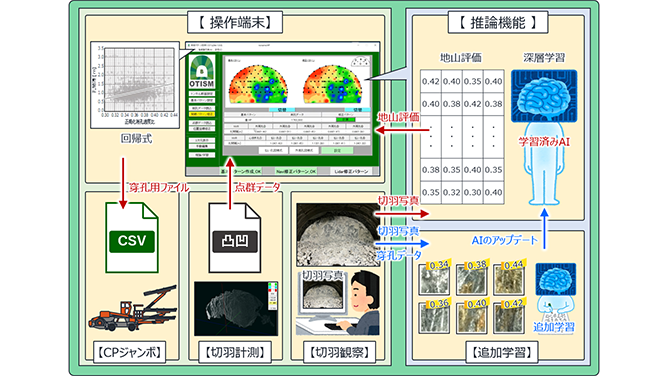Click the 【推論機能】 heading
This screenshot has width=668, height=376.
[x=498, y=22]
